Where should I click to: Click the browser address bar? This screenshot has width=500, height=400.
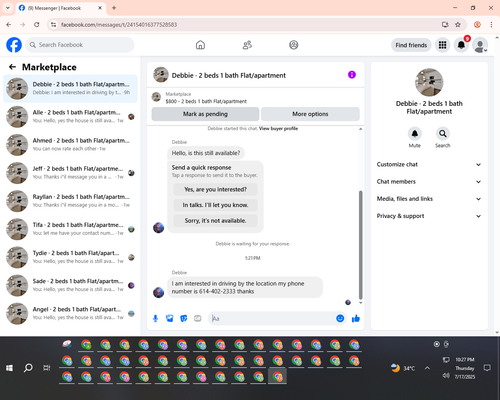pos(247,25)
